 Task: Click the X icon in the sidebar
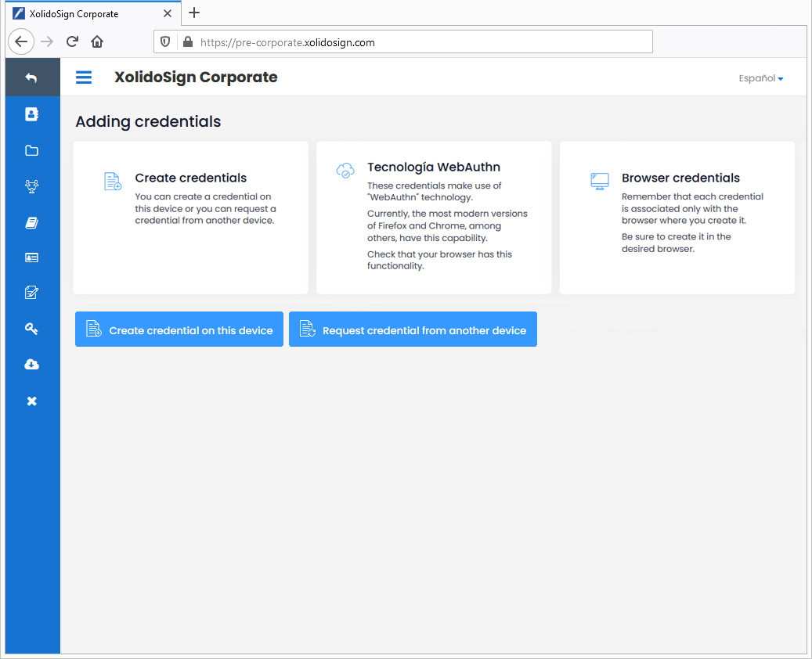[x=31, y=402]
